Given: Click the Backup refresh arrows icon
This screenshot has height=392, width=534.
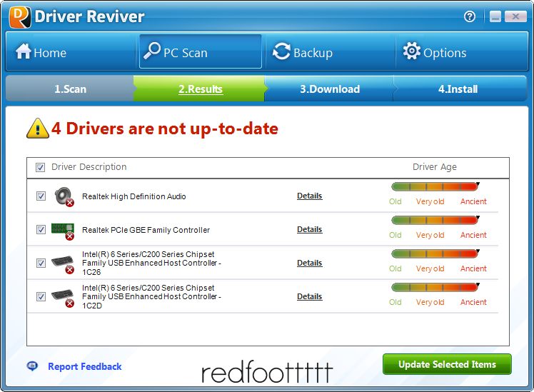Looking at the screenshot, I should pos(282,51).
